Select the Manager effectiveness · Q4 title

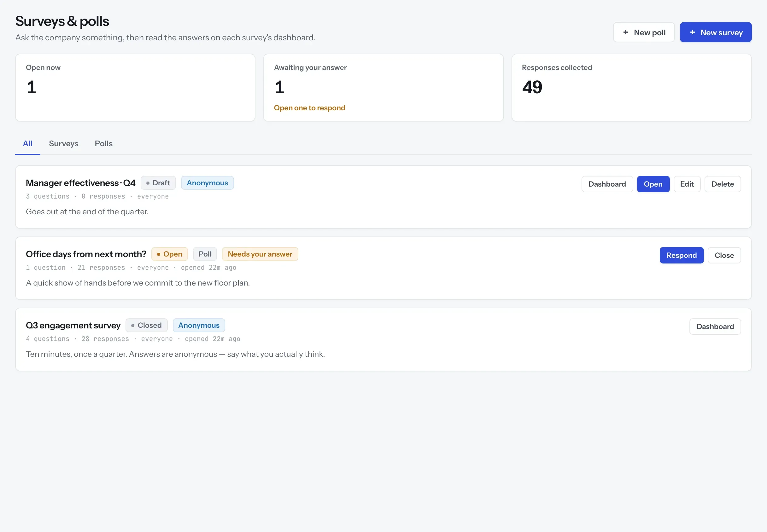click(x=81, y=183)
